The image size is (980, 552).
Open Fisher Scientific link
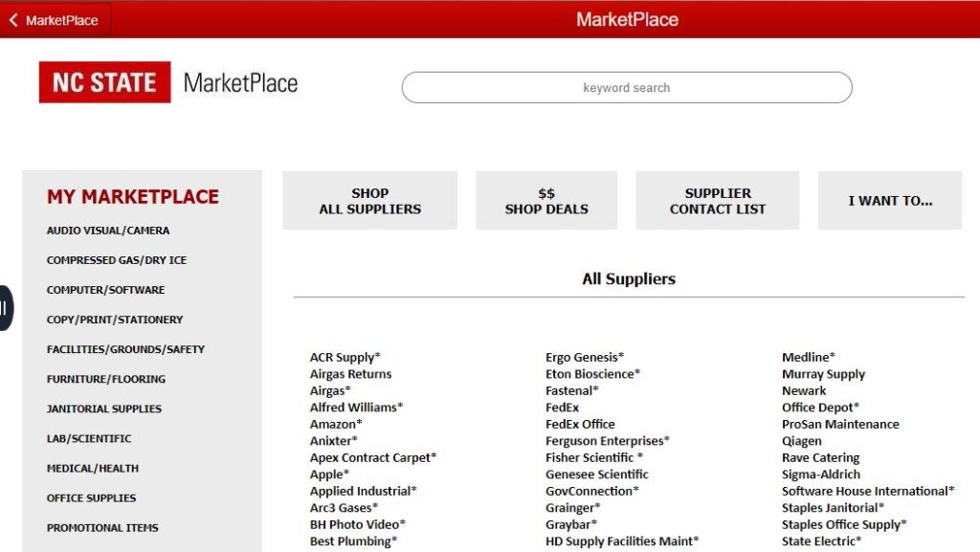(x=593, y=457)
